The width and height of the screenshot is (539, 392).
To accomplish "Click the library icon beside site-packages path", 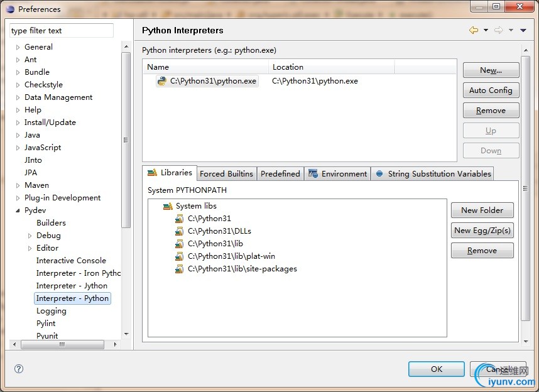I will (x=179, y=268).
